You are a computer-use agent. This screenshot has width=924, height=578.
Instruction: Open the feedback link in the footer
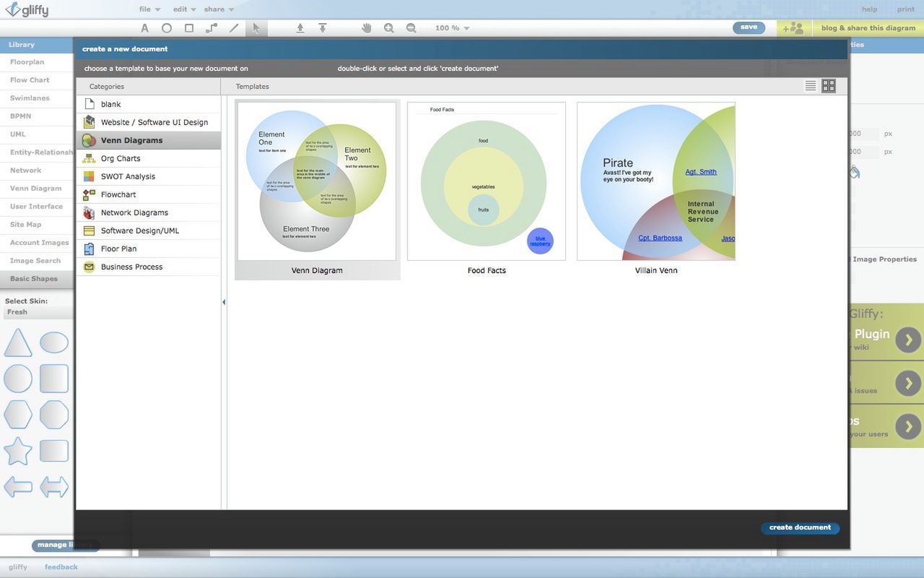(x=61, y=567)
